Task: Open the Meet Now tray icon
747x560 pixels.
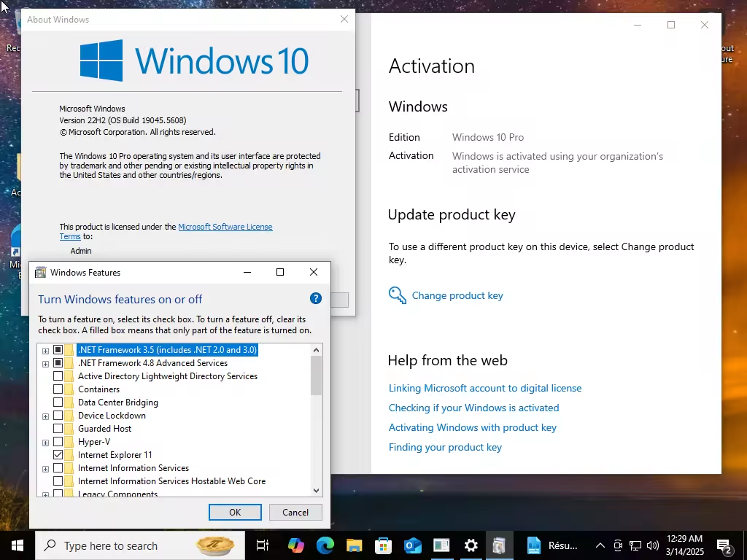Action: click(x=618, y=545)
